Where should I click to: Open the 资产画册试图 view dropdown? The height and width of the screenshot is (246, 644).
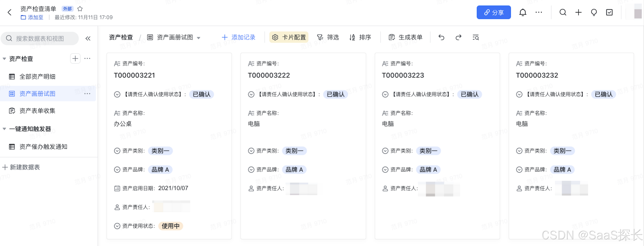tap(199, 38)
